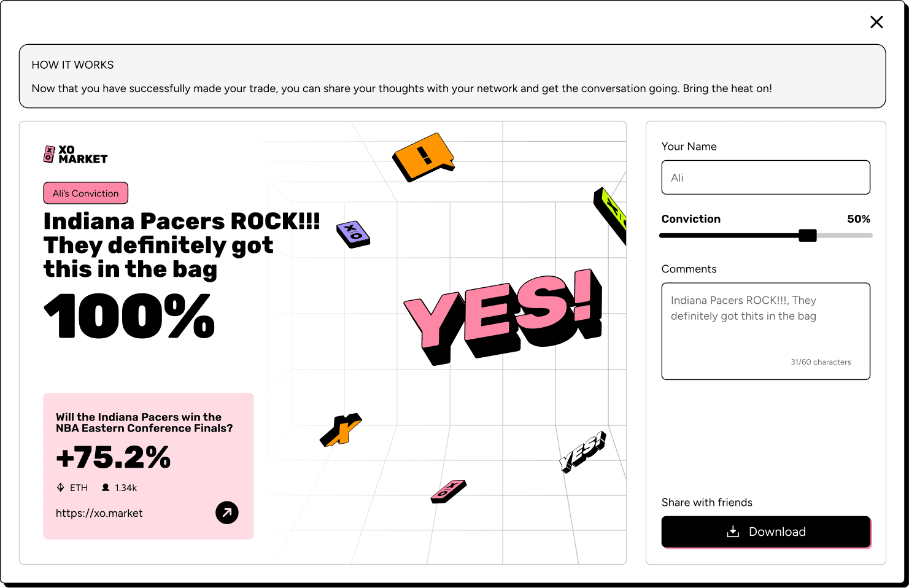Viewport: 909px width, 588px height.
Task: Download the share image
Action: click(765, 532)
